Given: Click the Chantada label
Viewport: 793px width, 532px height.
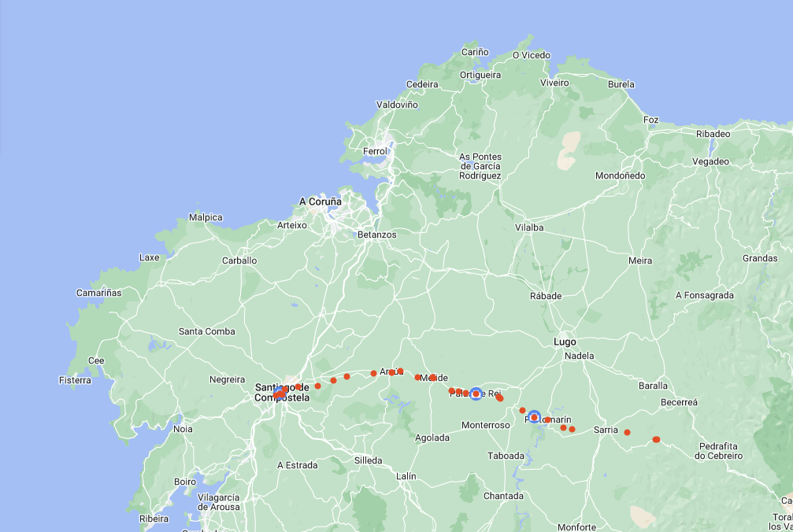Looking at the screenshot, I should [x=503, y=496].
